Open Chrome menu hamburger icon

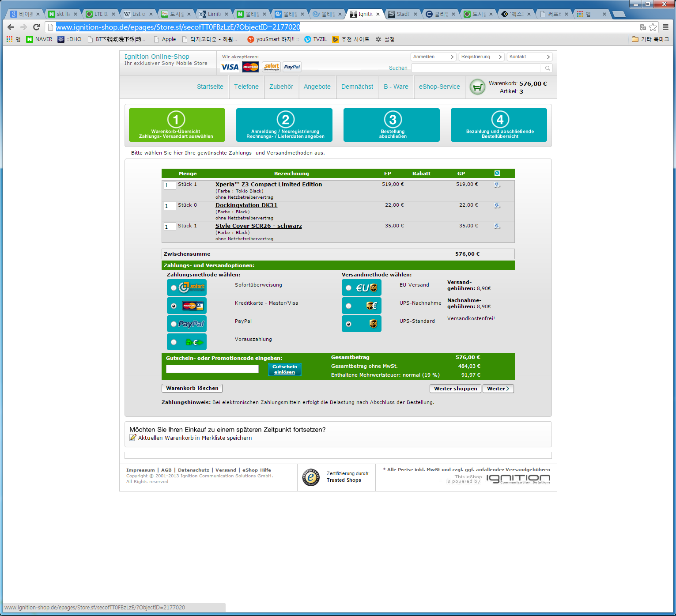click(665, 27)
